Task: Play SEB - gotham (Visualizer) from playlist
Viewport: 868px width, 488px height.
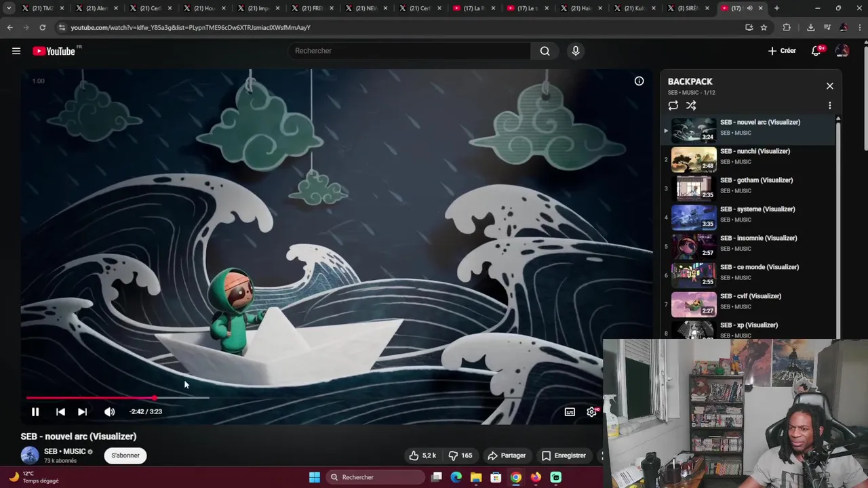Action: (x=749, y=188)
